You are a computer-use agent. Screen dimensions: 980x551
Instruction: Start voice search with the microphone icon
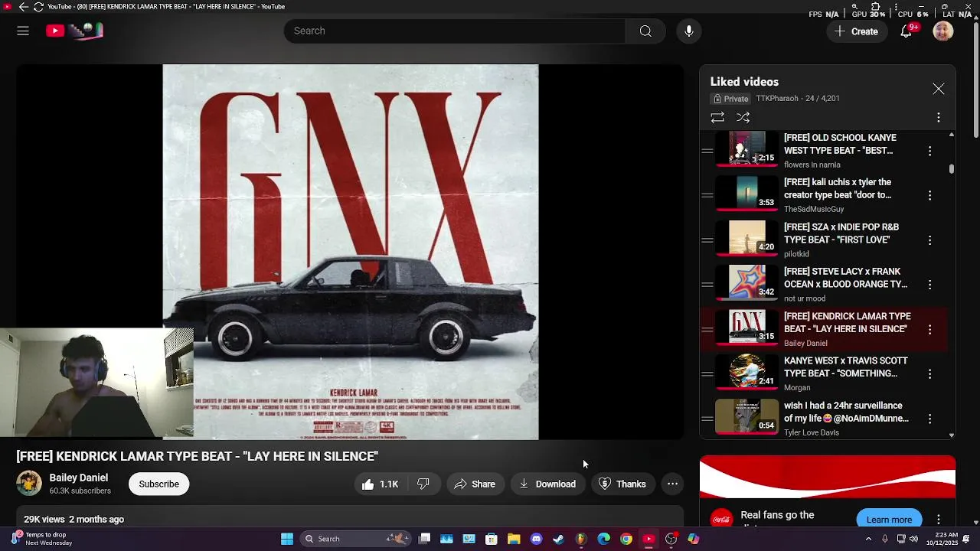(689, 31)
